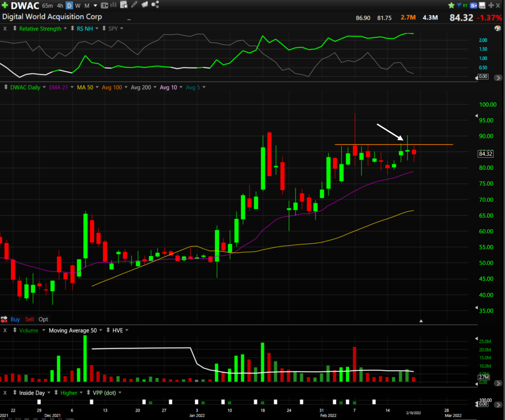
Task: Select the pencil drawing tool
Action: pos(134,4)
